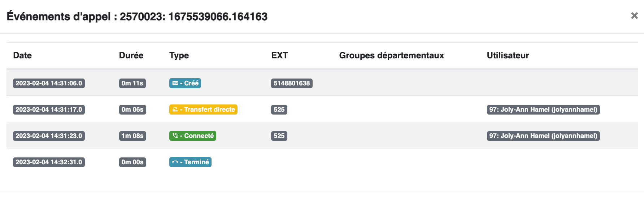The image size is (644, 201).
Task: Click the Type column header
Action: click(x=179, y=55)
